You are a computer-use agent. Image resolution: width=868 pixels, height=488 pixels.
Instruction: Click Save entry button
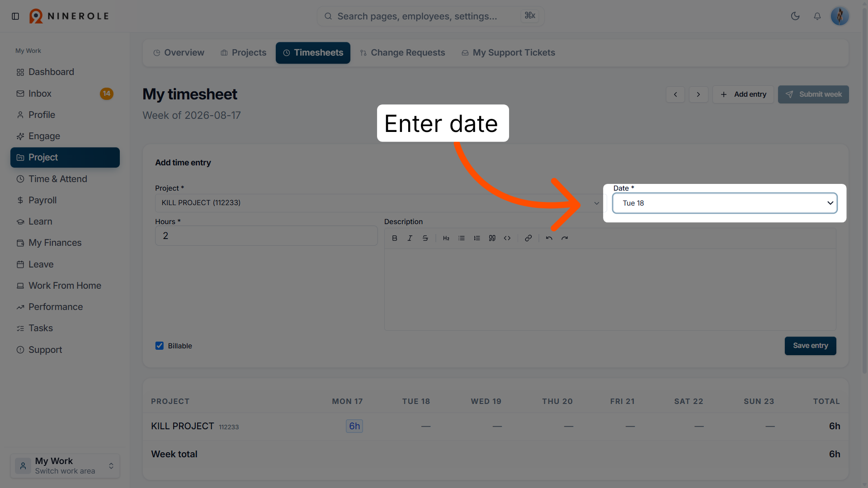click(x=810, y=346)
